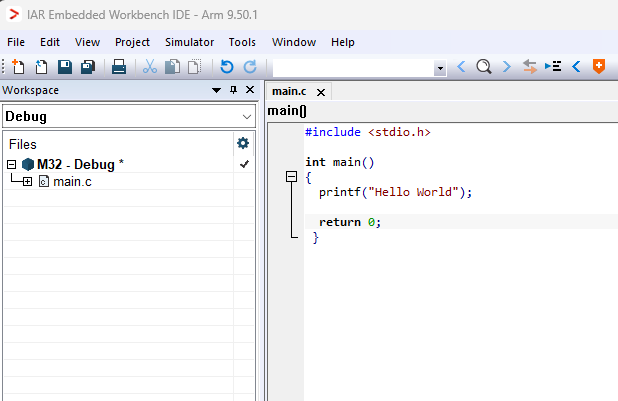
Task: Cut selection using the scissors icon
Action: pyautogui.click(x=150, y=67)
